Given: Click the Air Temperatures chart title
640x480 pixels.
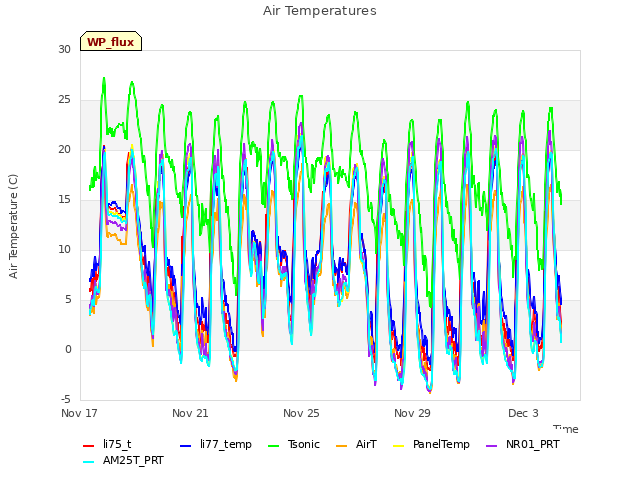Looking at the screenshot, I should click(320, 11).
